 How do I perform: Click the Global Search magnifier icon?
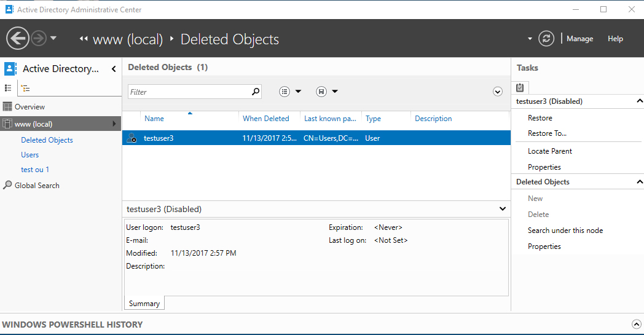(7, 186)
